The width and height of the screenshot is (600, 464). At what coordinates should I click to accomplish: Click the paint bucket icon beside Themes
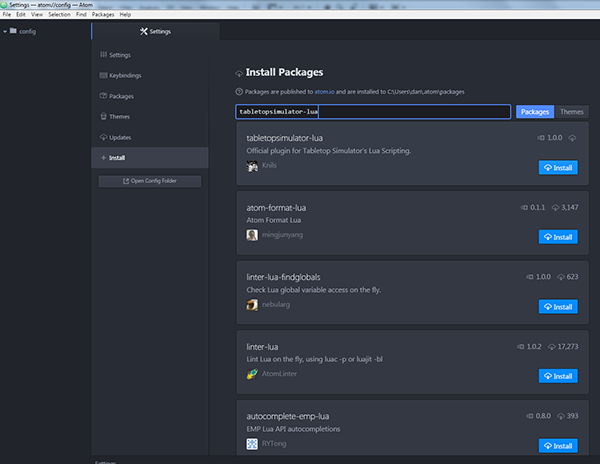(x=103, y=116)
